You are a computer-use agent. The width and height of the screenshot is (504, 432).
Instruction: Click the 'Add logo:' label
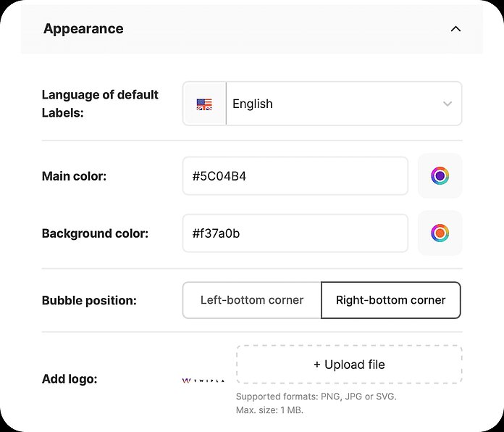pyautogui.click(x=70, y=379)
